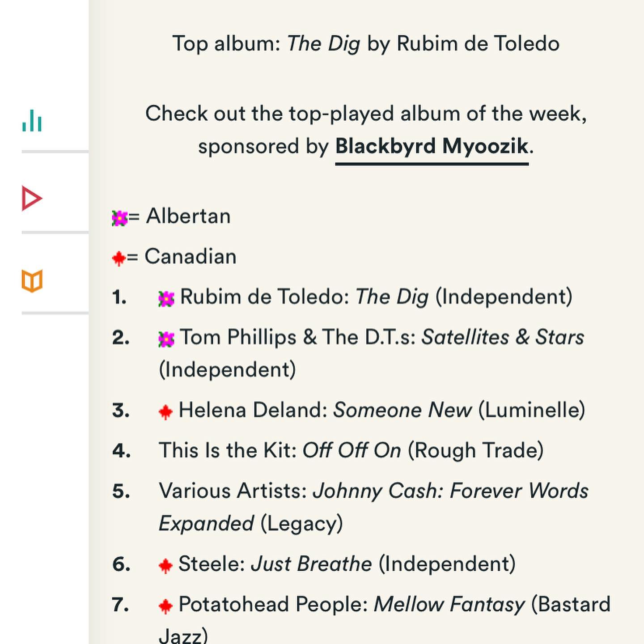Click the Canadian maple leaf legend icon
This screenshot has width=644, height=644.
pos(119,258)
